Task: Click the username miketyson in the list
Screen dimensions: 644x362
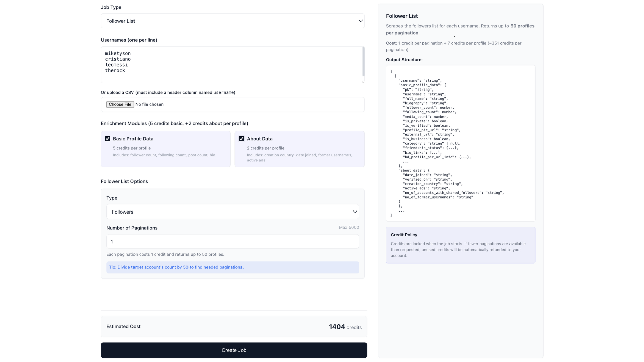Action: [x=118, y=53]
